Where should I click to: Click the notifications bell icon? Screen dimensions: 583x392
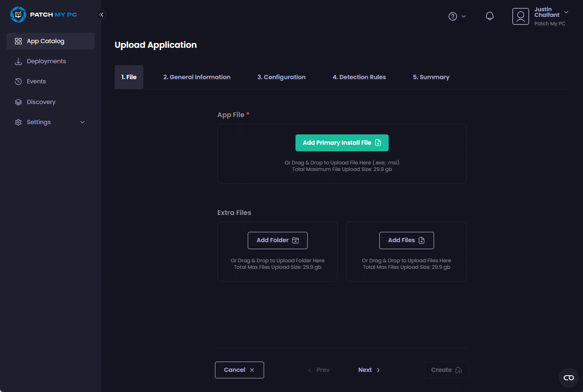pos(490,16)
